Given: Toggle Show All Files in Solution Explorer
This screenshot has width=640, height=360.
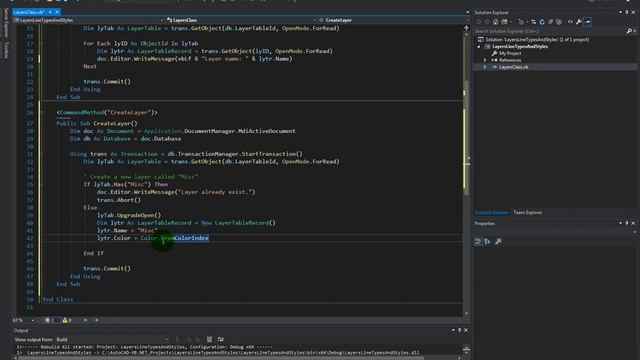Looking at the screenshot, I should click(x=559, y=22).
